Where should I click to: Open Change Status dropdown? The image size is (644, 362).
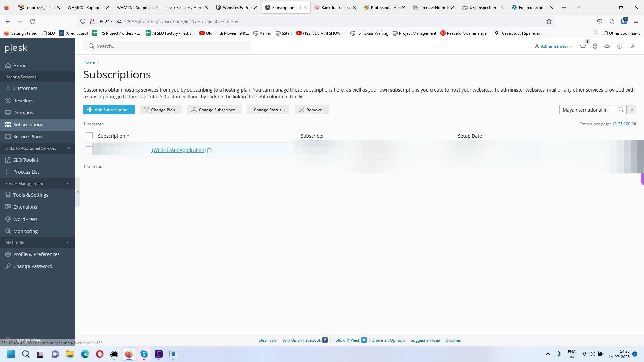[x=268, y=110]
